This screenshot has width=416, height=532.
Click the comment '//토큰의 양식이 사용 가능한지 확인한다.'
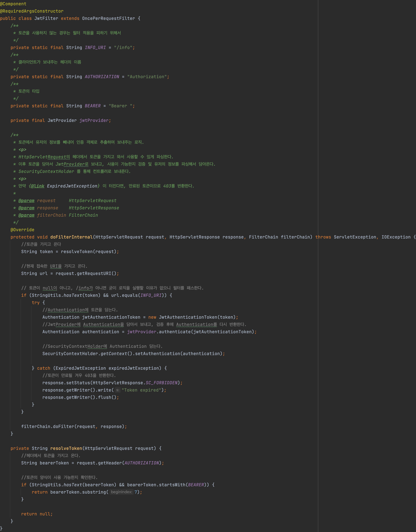(59, 478)
